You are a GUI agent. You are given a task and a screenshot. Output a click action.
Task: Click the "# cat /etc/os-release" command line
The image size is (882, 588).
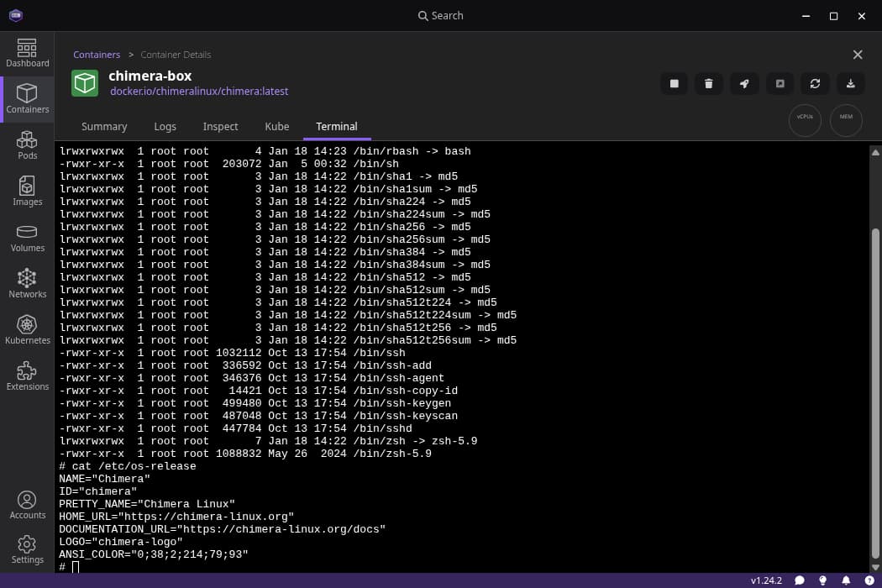pos(128,466)
